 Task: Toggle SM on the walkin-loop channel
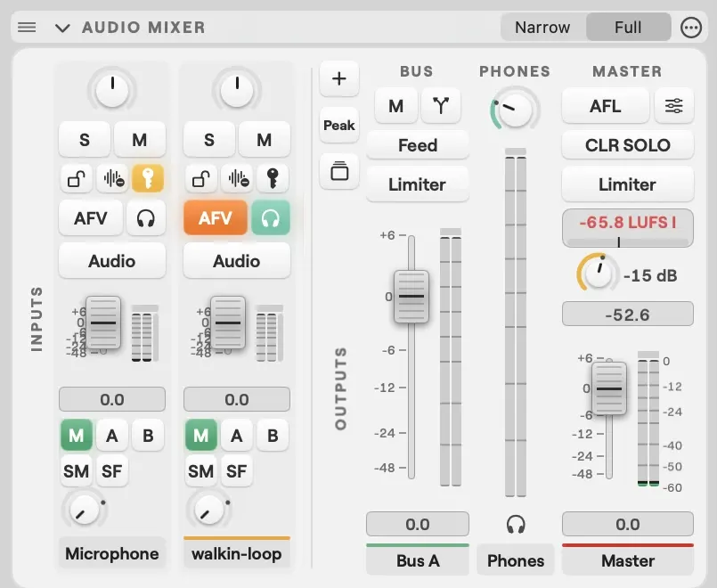pos(201,471)
